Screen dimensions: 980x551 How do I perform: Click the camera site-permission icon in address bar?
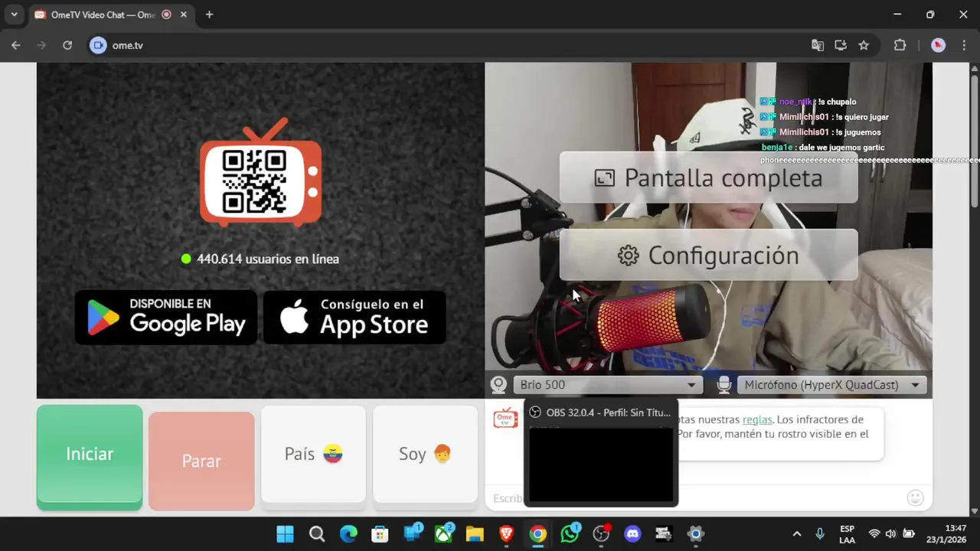tap(97, 45)
